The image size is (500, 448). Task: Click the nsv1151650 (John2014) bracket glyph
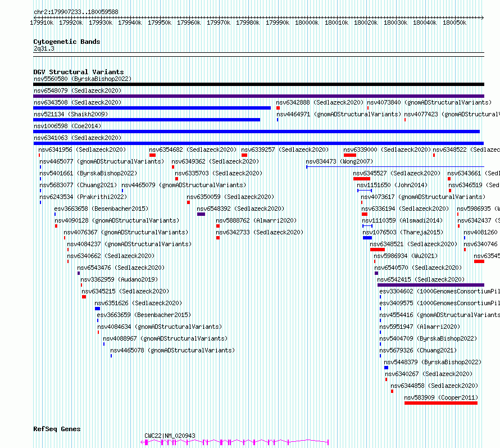click(365, 191)
